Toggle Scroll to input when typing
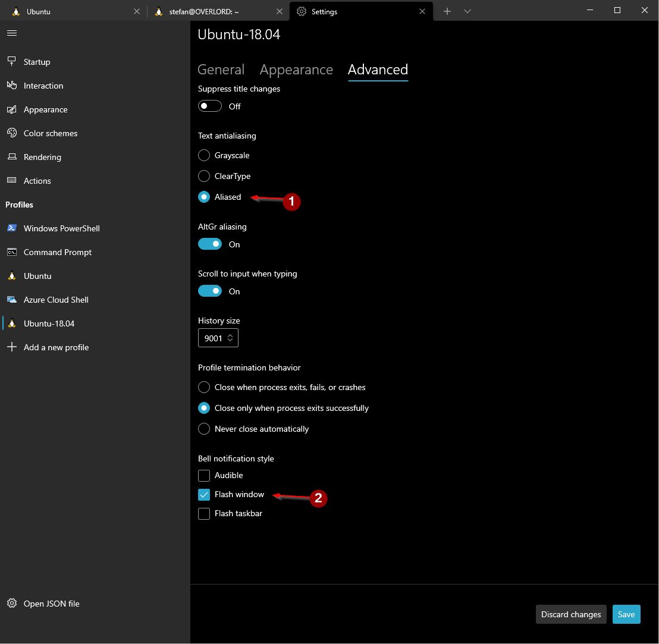 tap(210, 291)
